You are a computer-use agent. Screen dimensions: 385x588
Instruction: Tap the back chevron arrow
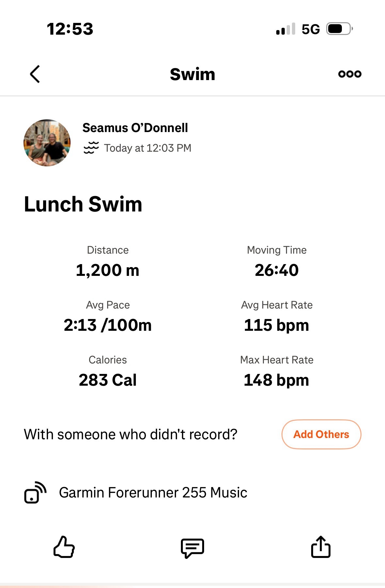tap(35, 74)
